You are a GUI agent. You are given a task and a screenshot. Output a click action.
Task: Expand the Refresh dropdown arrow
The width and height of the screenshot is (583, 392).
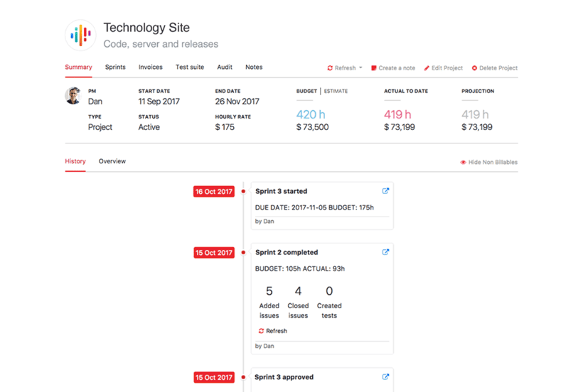point(360,68)
